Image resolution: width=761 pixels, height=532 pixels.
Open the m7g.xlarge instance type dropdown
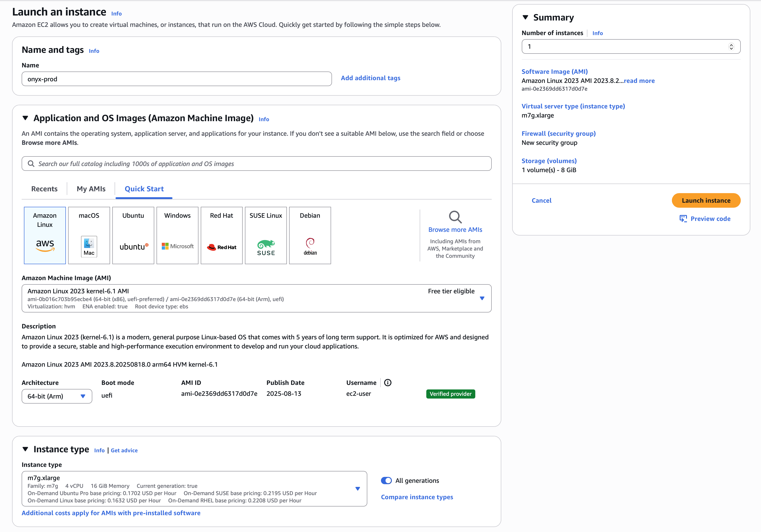[x=358, y=488]
